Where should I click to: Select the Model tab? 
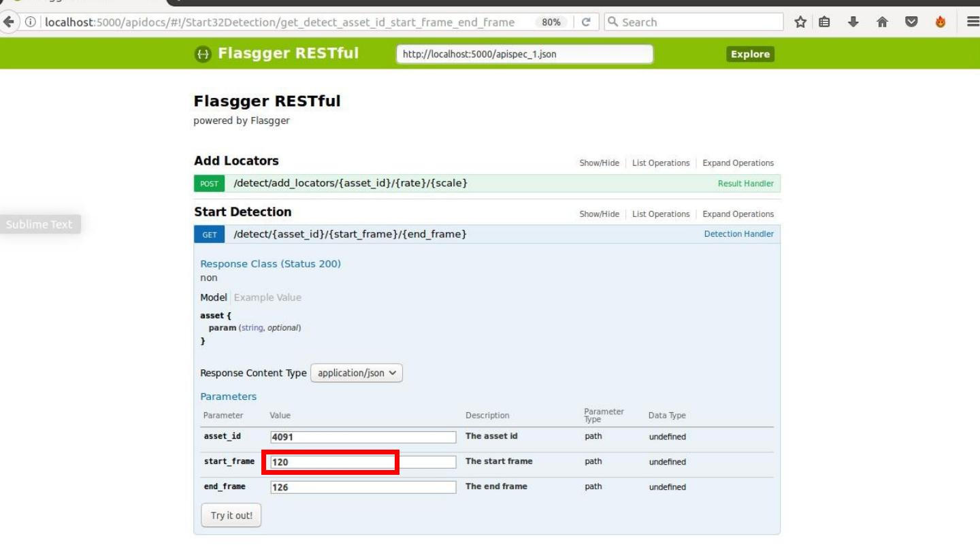pyautogui.click(x=213, y=297)
